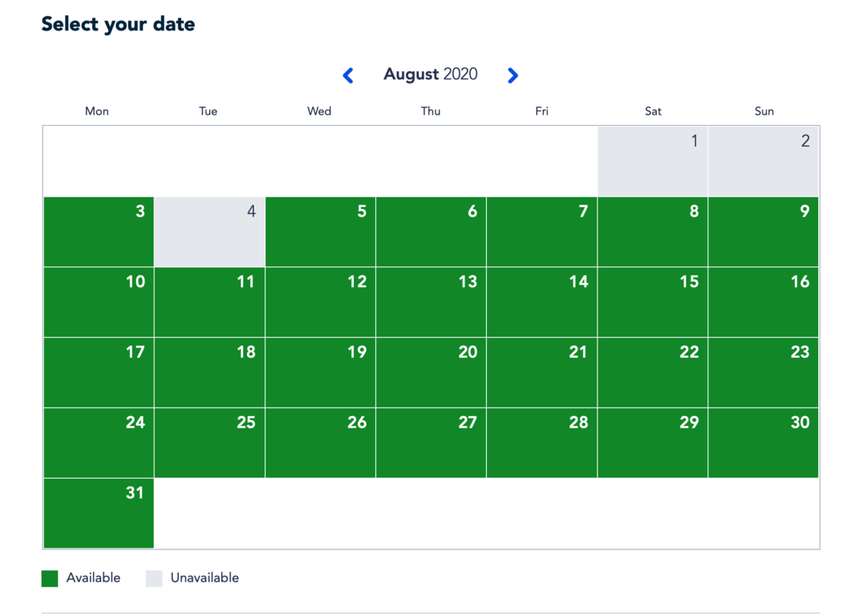Choose Monday August 31
The width and height of the screenshot is (851, 616).
(x=99, y=514)
